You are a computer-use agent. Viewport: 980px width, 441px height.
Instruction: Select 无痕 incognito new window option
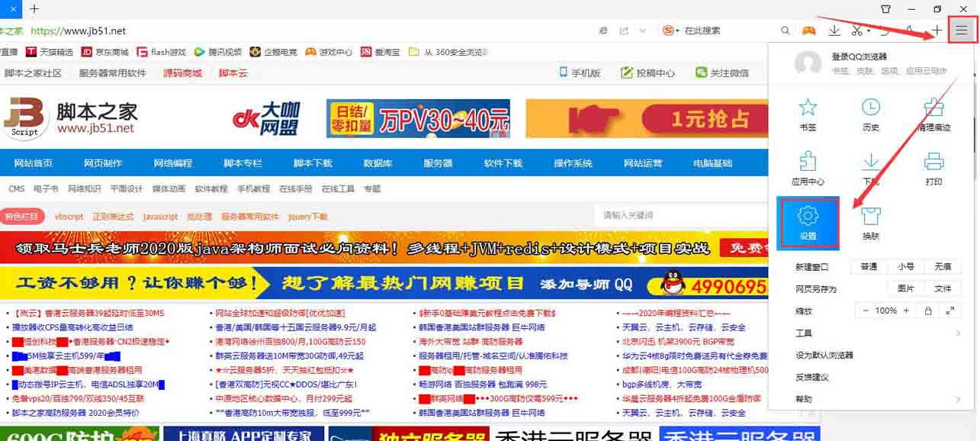[943, 267]
